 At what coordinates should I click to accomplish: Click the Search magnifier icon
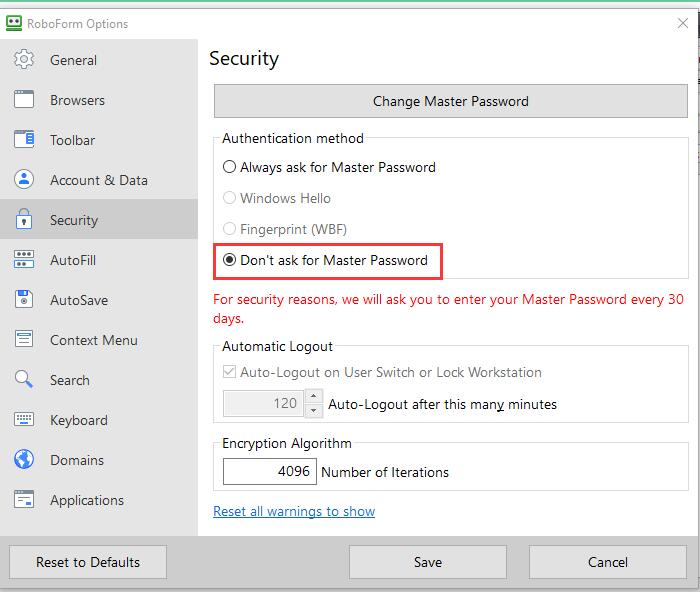[25, 380]
